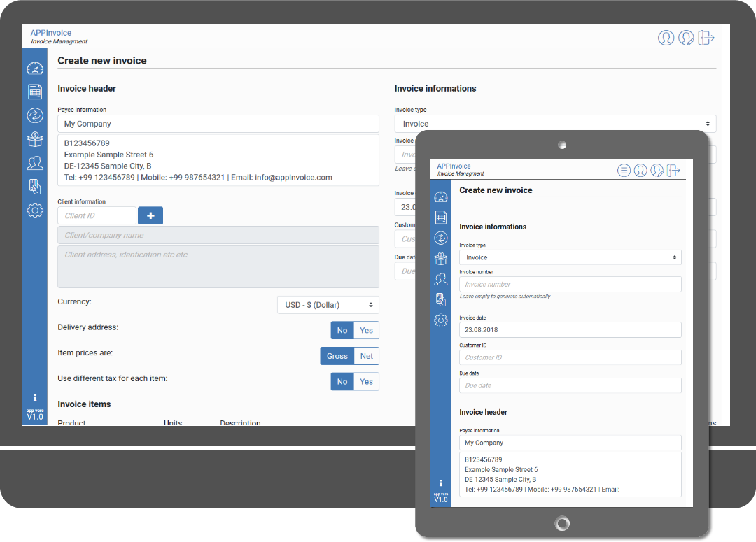Screen dimensions: 756x542
Task: Click the blue plus add client button
Action: pos(150,215)
